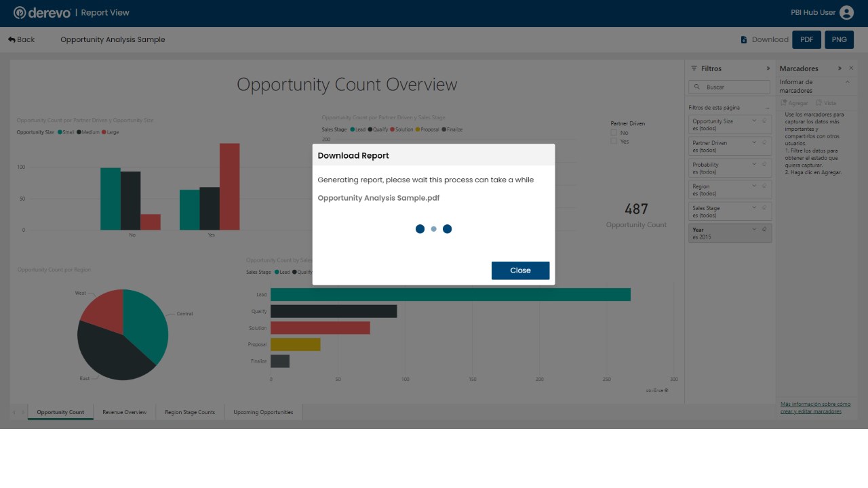Expand the Year filter card
This screenshot has width=868, height=488.
pos(754,229)
